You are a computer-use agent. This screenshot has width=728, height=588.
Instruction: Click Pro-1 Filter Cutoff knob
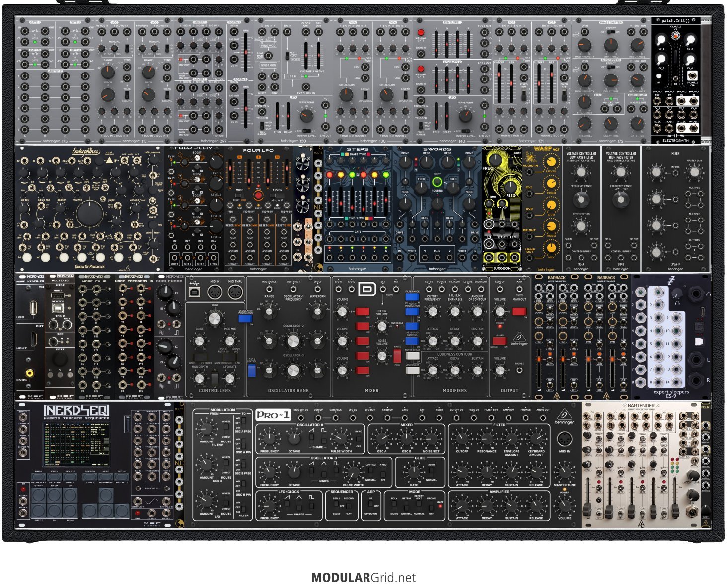462,438
